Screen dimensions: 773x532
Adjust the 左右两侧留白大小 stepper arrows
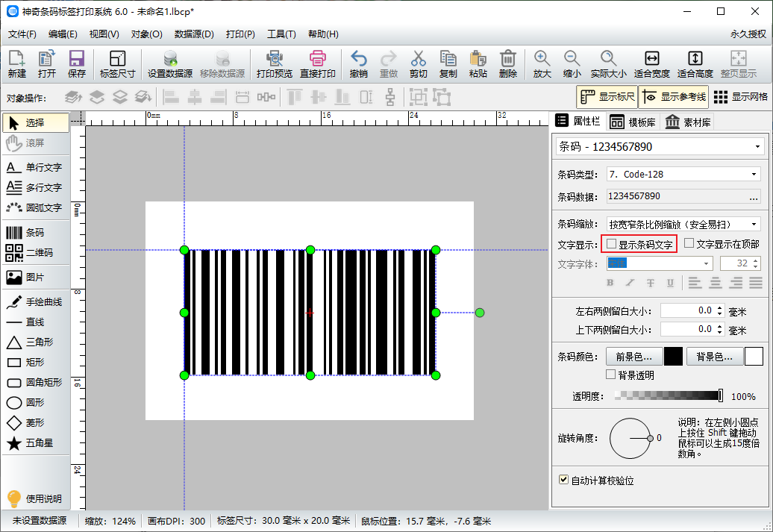(720, 311)
